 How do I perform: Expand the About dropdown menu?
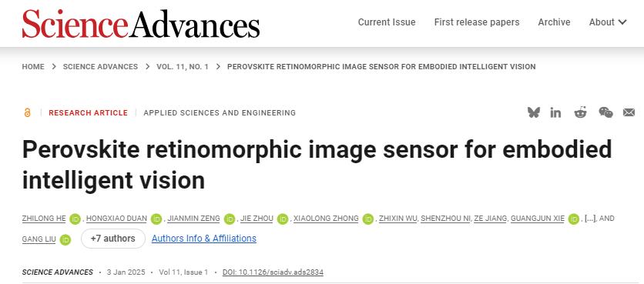(608, 22)
